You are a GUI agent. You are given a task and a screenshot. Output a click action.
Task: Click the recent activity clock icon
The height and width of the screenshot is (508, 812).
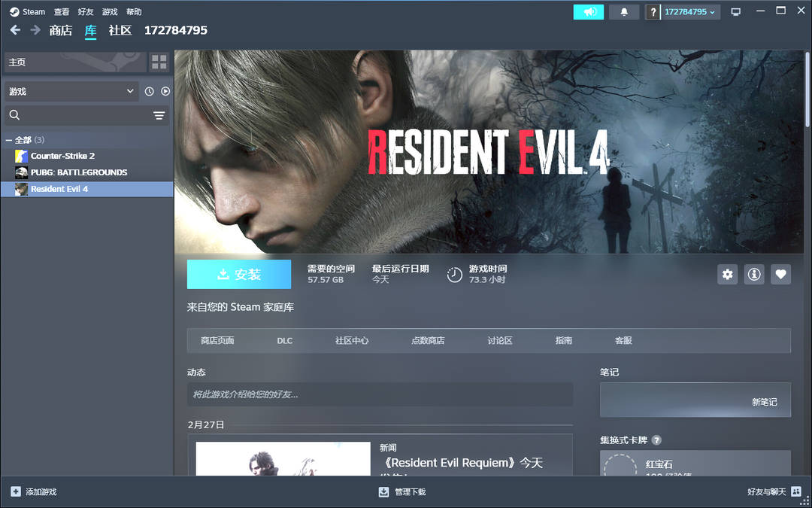coord(149,91)
